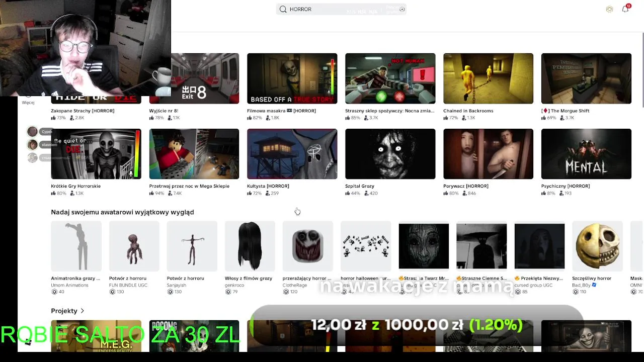Open Szpital Grozy game thumbnail
644x362 pixels.
tap(390, 154)
